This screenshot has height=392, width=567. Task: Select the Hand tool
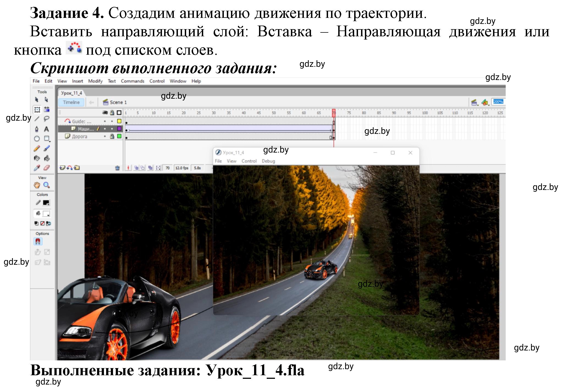[37, 185]
